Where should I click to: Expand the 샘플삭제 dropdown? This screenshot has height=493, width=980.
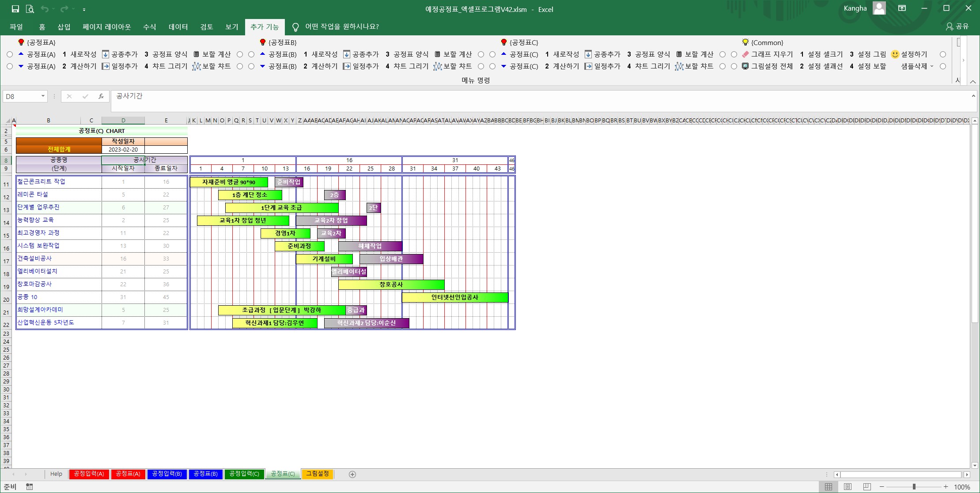coord(932,66)
